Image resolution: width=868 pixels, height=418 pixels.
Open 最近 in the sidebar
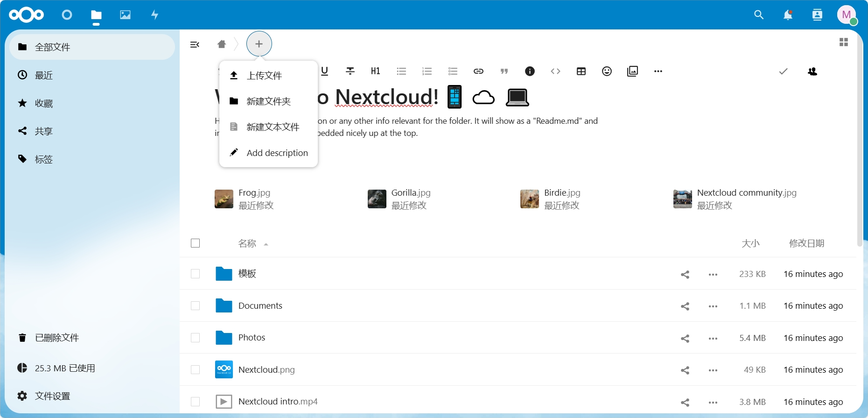92,75
